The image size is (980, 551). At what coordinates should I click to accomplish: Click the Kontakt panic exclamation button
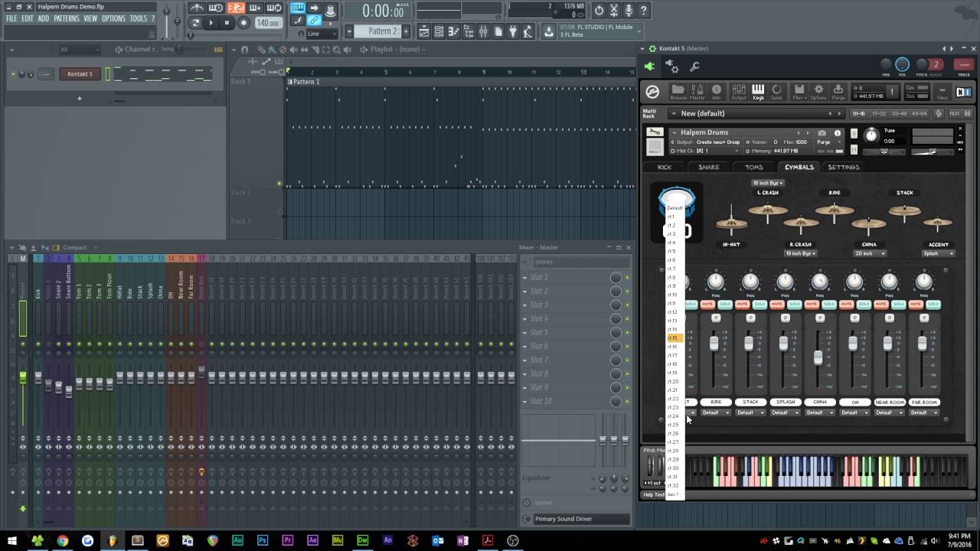[x=892, y=92]
